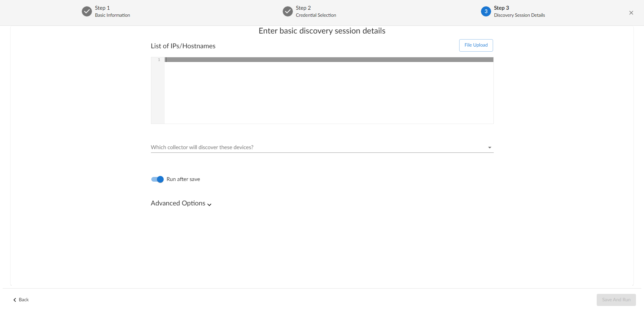The height and width of the screenshot is (314, 644).
Task: Disable the Run after save switch
Action: 157,179
